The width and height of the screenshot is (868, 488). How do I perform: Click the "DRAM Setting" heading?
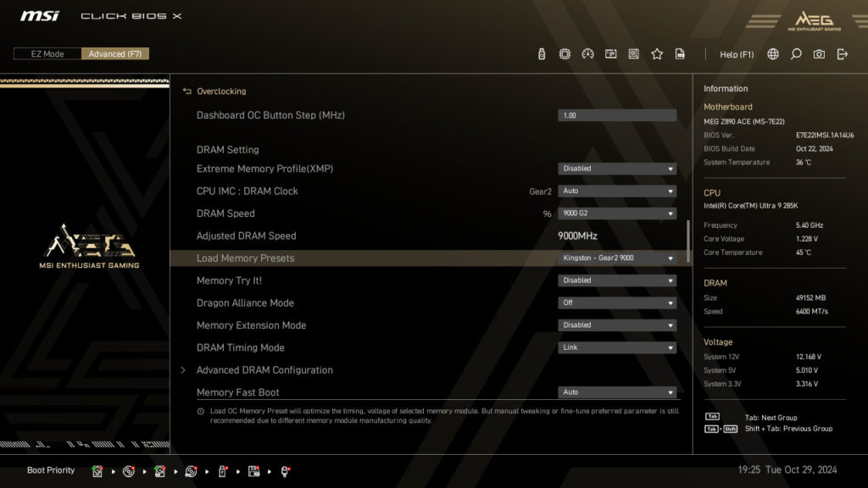pyautogui.click(x=227, y=149)
